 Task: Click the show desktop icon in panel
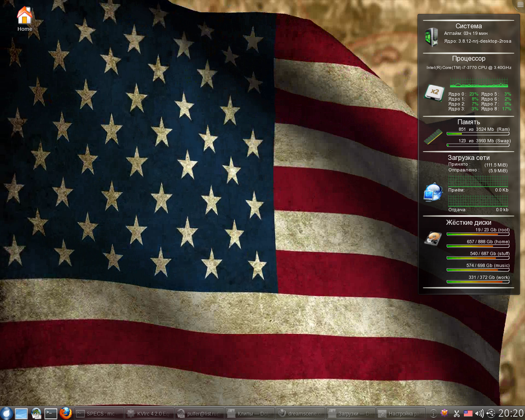pyautogui.click(x=21, y=413)
